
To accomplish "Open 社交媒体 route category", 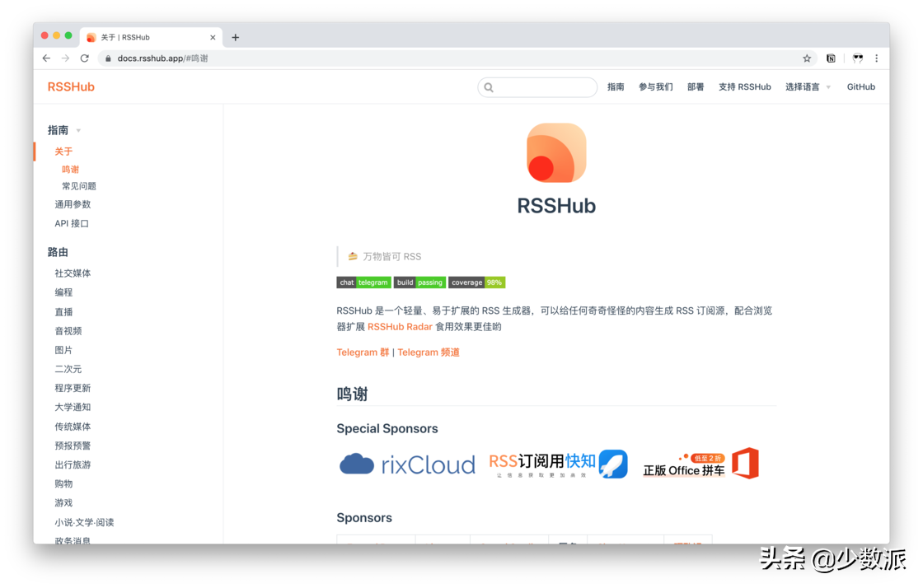I will pos(73,273).
